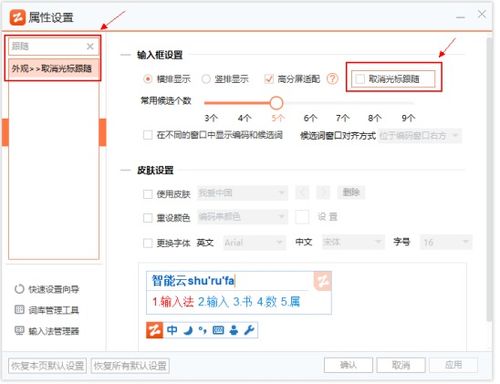Screen dimensions: 500x384
Task: Click the 6个 slider label
Action: click(310, 118)
